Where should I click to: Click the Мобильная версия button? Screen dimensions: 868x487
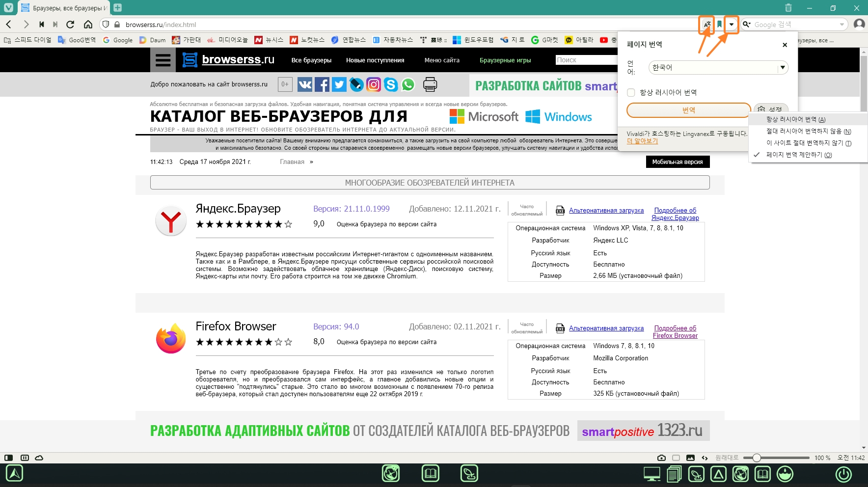pyautogui.click(x=678, y=162)
